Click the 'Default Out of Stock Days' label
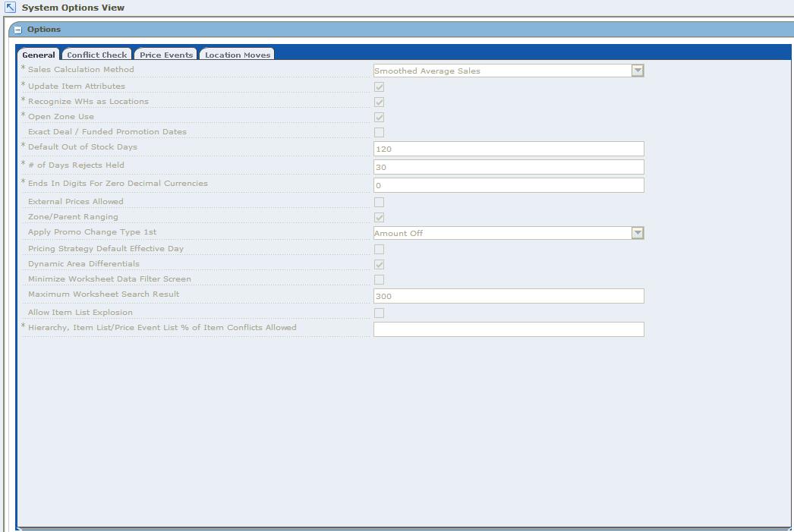This screenshot has width=794, height=532. [x=83, y=146]
